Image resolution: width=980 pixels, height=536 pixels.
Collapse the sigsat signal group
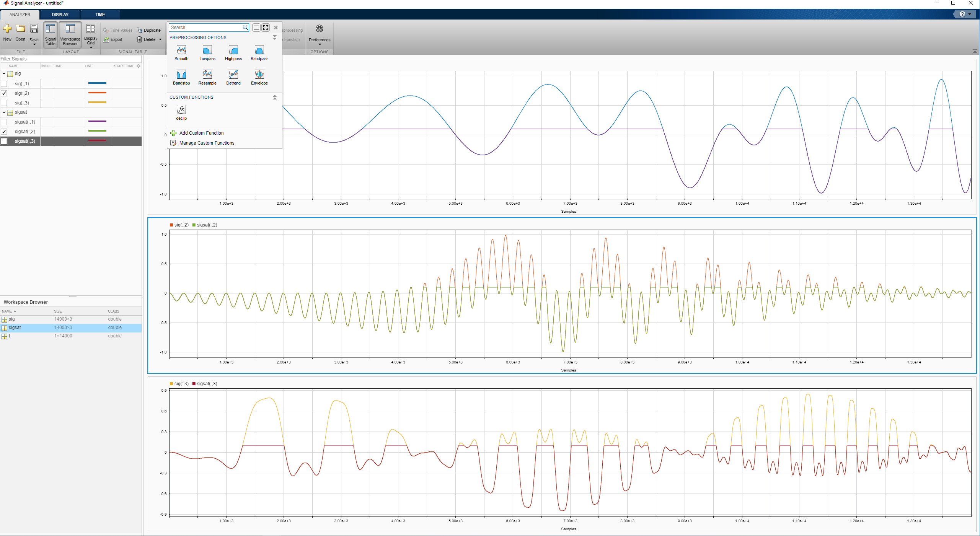tap(4, 112)
